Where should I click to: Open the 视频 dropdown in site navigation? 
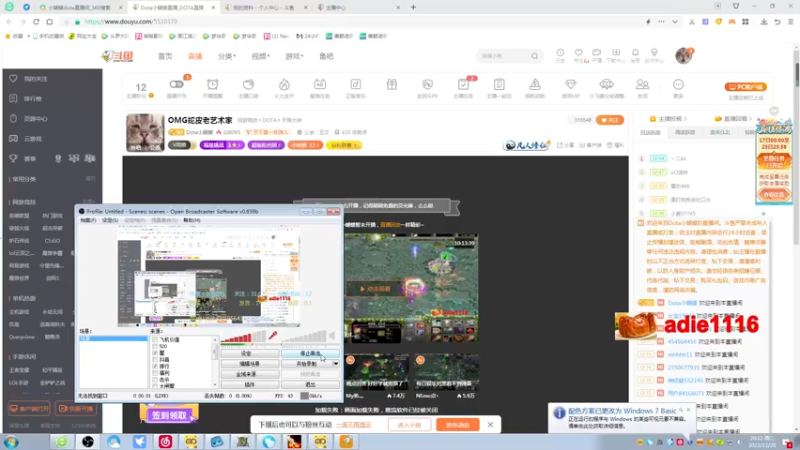point(260,56)
